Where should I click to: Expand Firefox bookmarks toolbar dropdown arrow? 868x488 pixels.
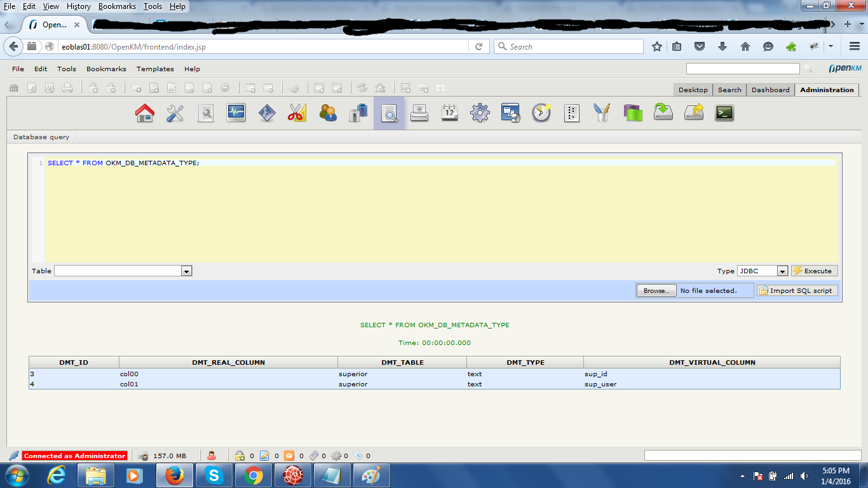click(831, 46)
